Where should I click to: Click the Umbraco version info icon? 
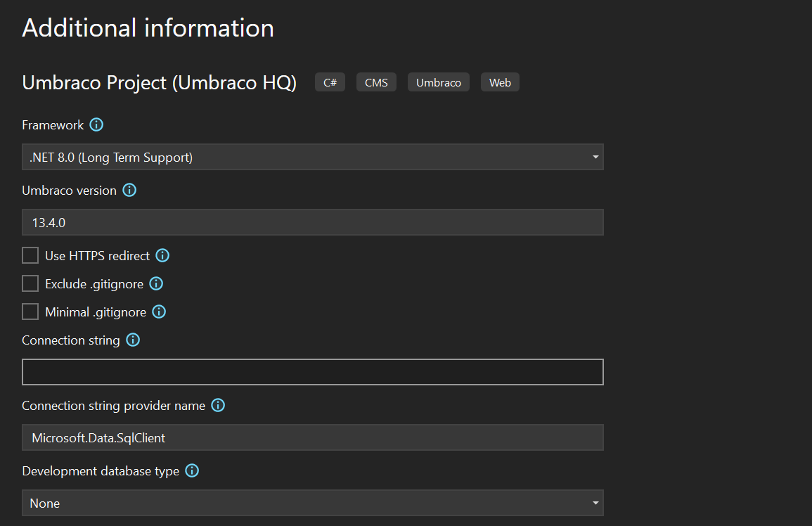point(129,191)
